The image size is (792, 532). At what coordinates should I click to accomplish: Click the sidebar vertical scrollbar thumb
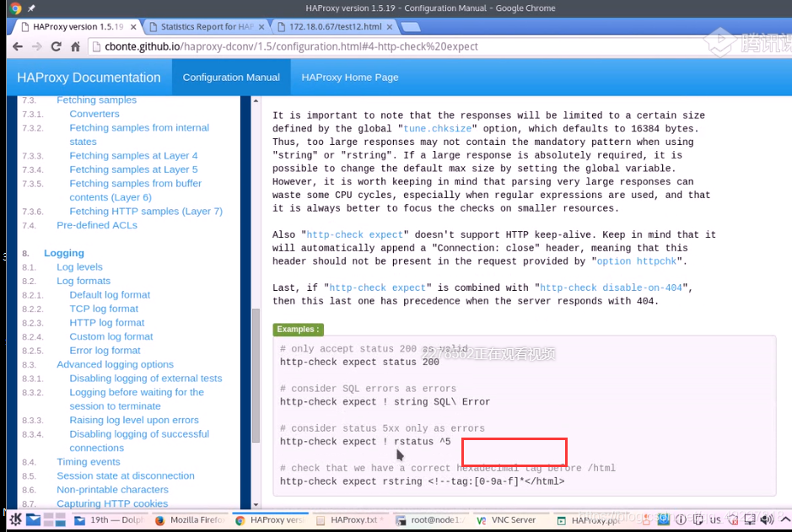point(256,376)
